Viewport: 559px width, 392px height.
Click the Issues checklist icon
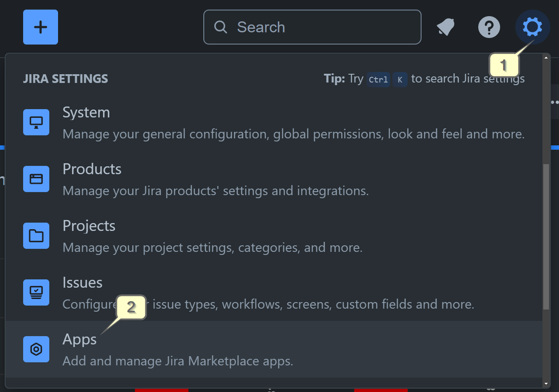point(36,292)
